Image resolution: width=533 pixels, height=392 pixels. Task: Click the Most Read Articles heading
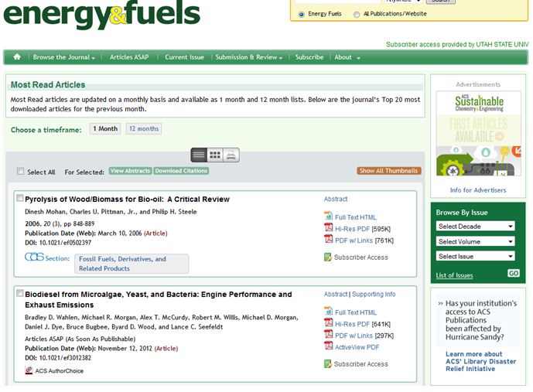[48, 84]
